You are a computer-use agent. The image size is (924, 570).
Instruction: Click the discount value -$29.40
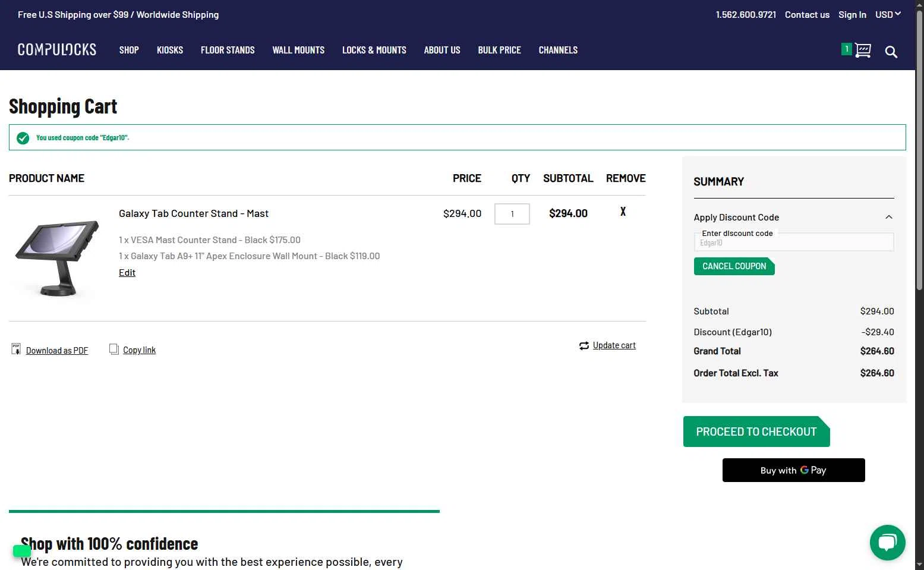click(x=878, y=332)
